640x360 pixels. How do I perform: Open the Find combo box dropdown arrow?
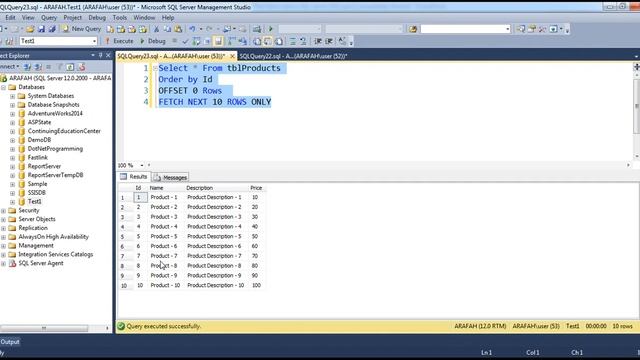point(507,29)
